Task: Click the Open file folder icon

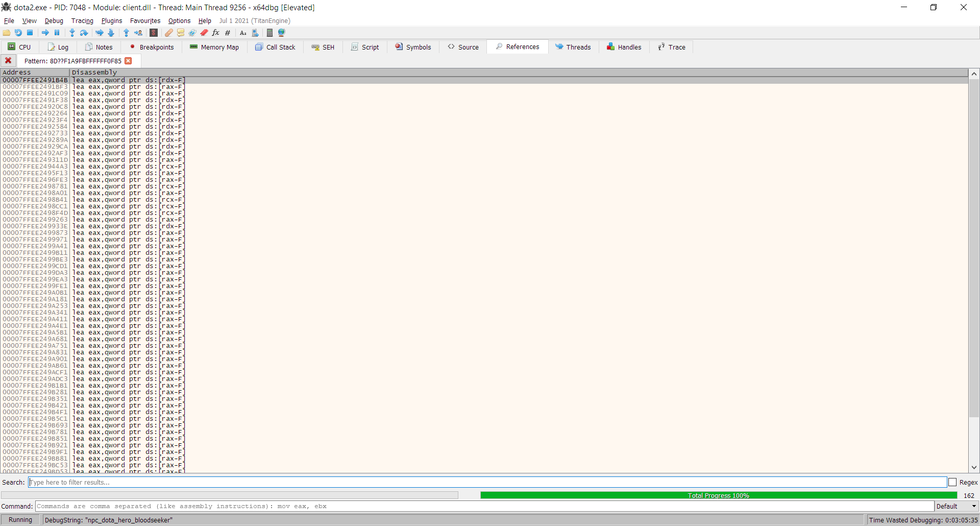Action: [x=7, y=33]
